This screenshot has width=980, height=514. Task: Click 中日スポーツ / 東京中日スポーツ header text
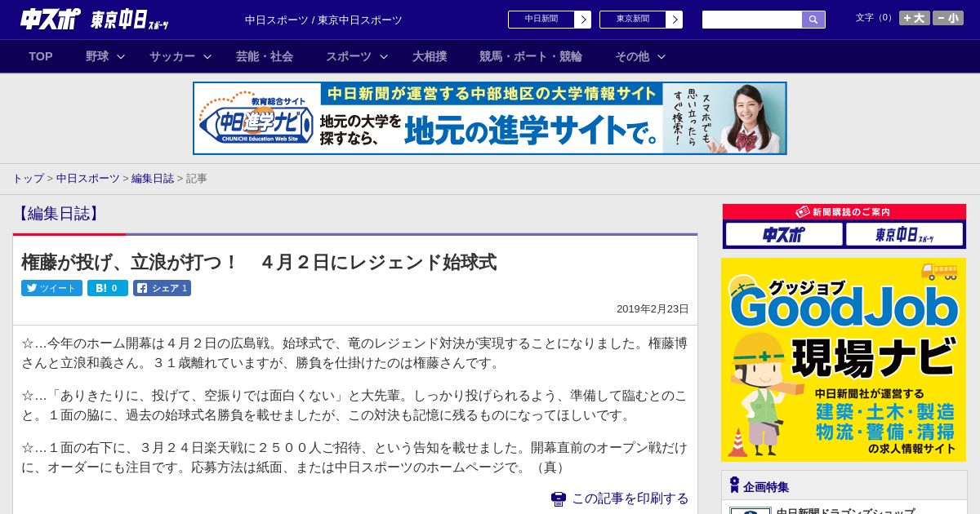click(x=323, y=20)
